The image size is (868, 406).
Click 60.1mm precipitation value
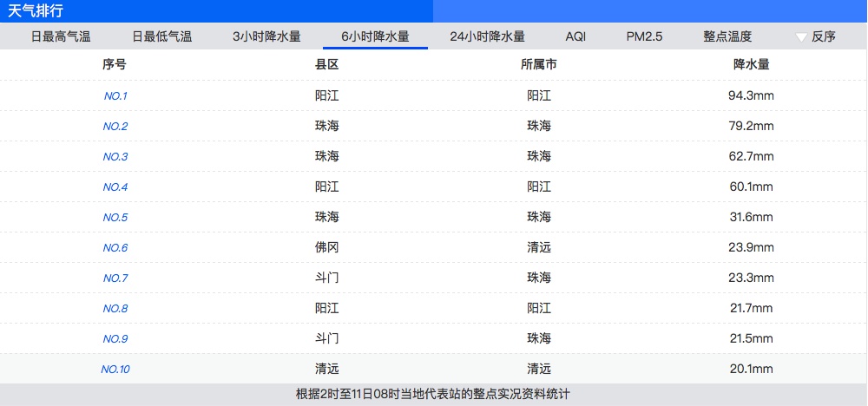click(751, 187)
